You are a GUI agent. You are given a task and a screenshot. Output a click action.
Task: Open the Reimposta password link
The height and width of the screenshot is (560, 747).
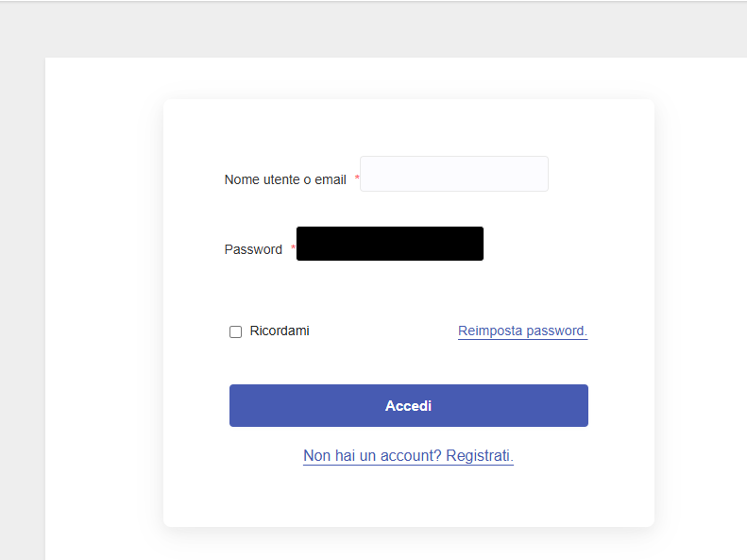522,331
